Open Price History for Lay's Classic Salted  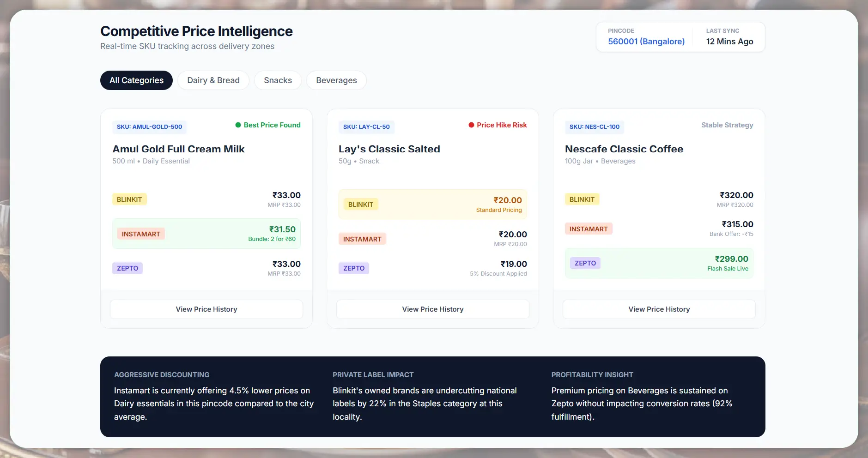coord(432,309)
